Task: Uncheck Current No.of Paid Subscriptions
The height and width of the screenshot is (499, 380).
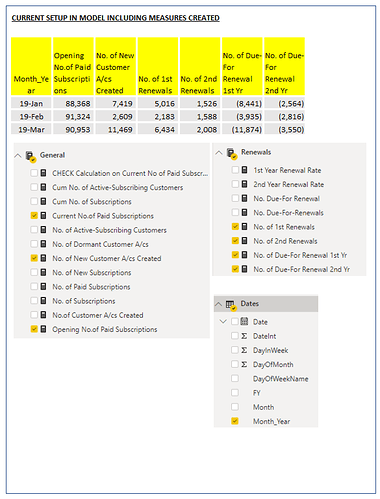Action: coord(34,215)
